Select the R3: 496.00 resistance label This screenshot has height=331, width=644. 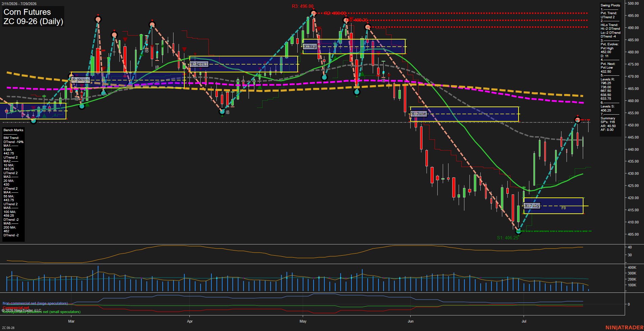coord(303,6)
